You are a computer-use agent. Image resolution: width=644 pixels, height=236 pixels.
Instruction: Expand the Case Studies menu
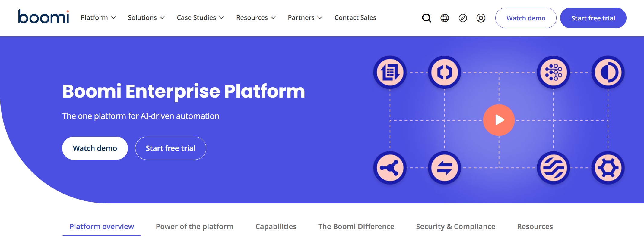pos(200,18)
